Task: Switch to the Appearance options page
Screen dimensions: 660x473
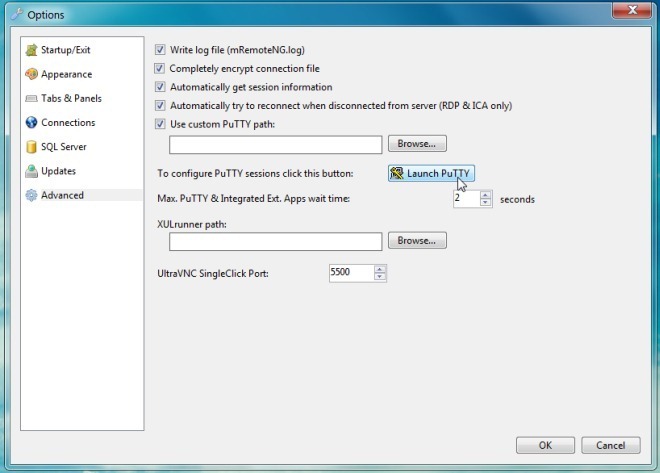Action: (x=67, y=74)
